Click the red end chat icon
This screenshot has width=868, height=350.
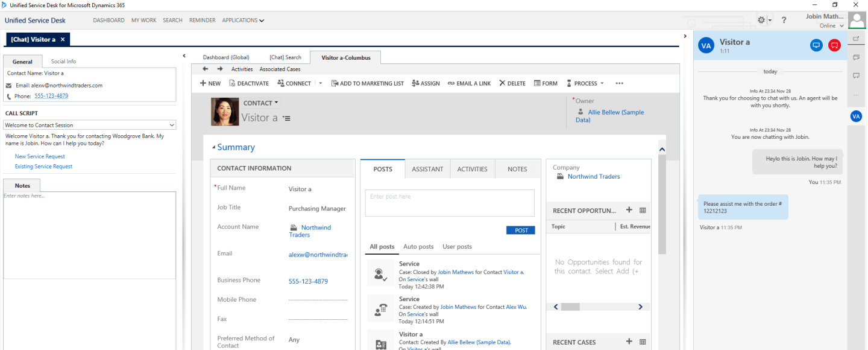[x=834, y=45]
